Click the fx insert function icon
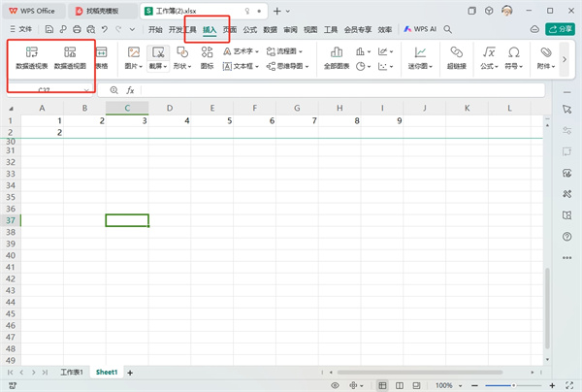The image size is (582, 392). click(x=130, y=90)
